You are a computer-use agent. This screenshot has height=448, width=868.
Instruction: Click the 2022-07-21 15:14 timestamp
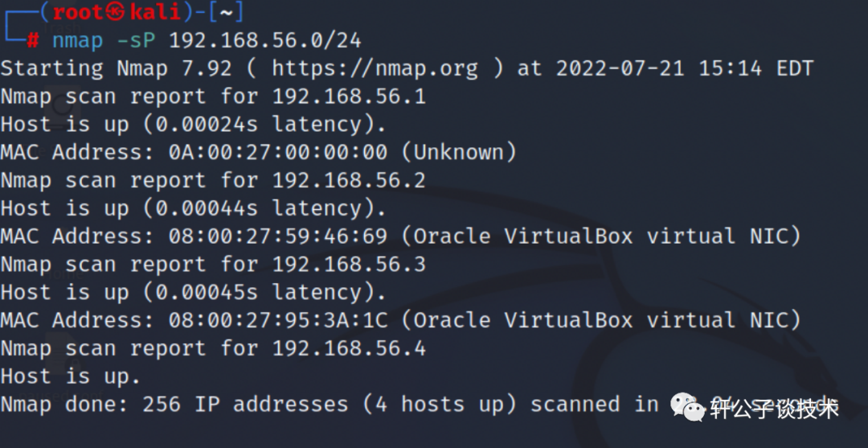[658, 68]
